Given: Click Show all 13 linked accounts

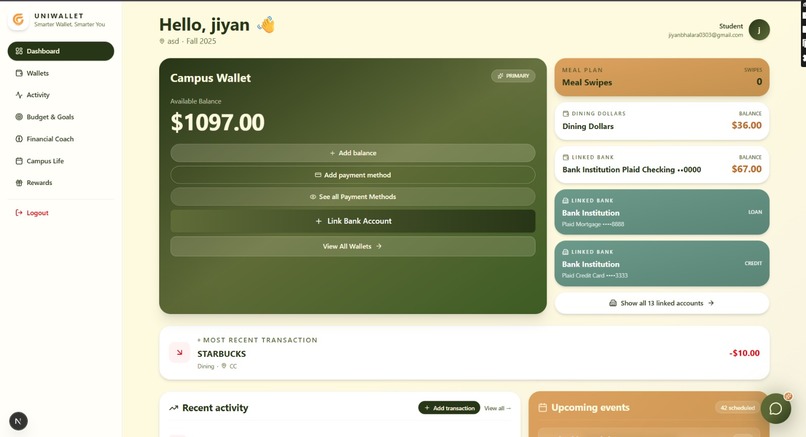Looking at the screenshot, I should [662, 303].
